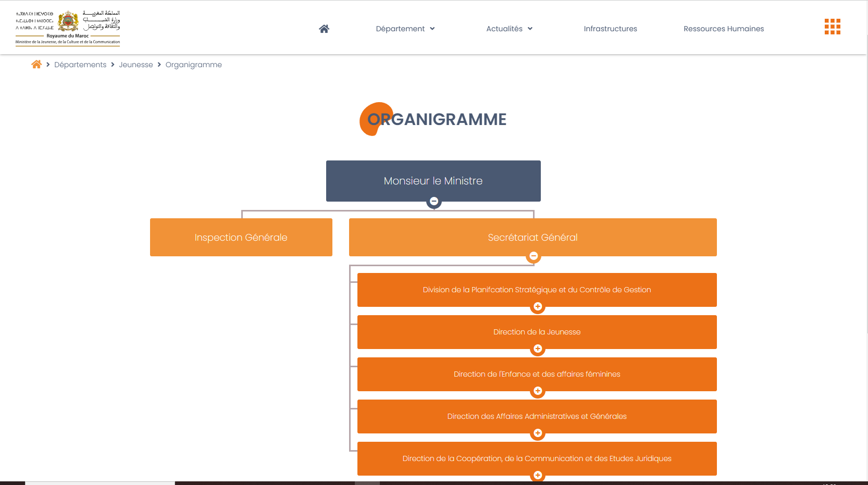The height and width of the screenshot is (485, 868).
Task: Collapse the Secrétariat Général minus toggle
Action: (x=534, y=256)
